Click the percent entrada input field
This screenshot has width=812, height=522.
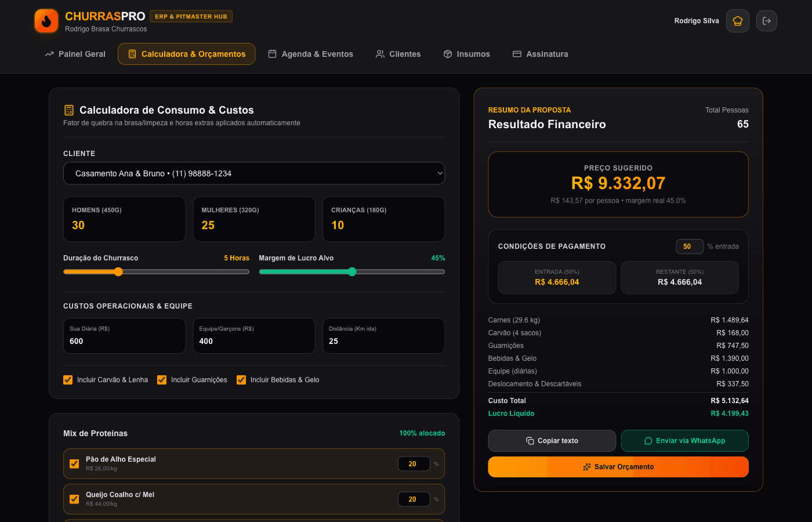click(x=690, y=246)
